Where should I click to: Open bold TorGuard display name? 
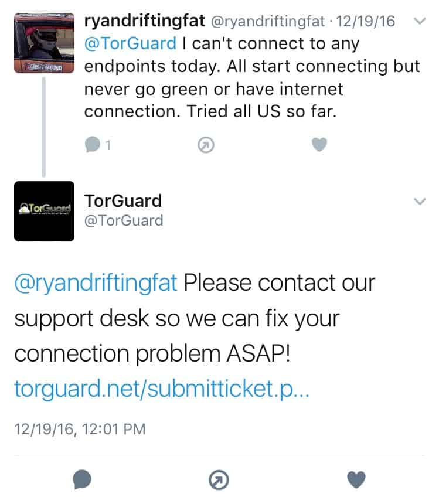click(123, 201)
